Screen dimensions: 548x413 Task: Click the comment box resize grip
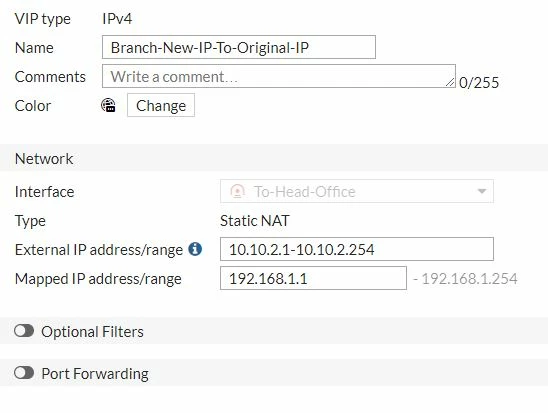(x=450, y=82)
